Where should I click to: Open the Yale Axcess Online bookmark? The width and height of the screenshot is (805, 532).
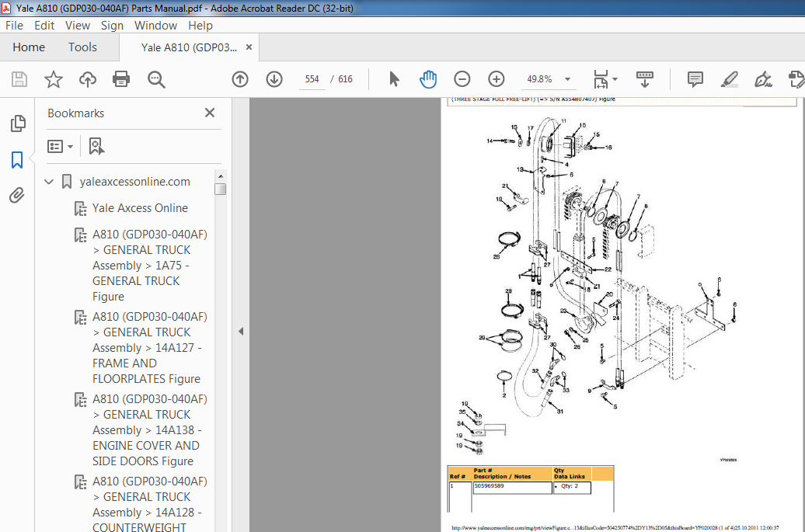[x=140, y=208]
